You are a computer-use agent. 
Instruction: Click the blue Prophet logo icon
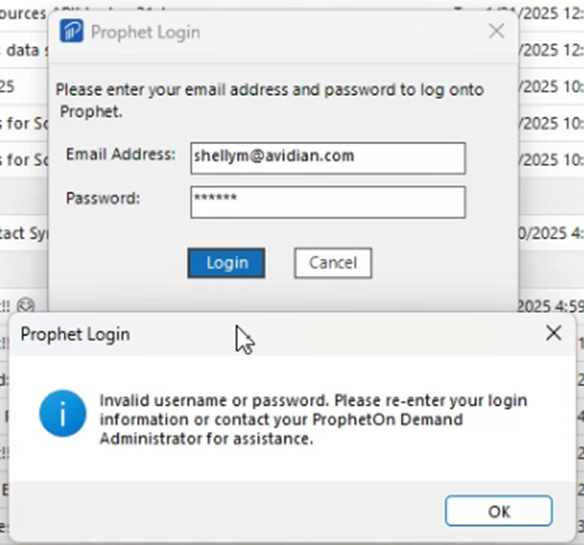[72, 31]
